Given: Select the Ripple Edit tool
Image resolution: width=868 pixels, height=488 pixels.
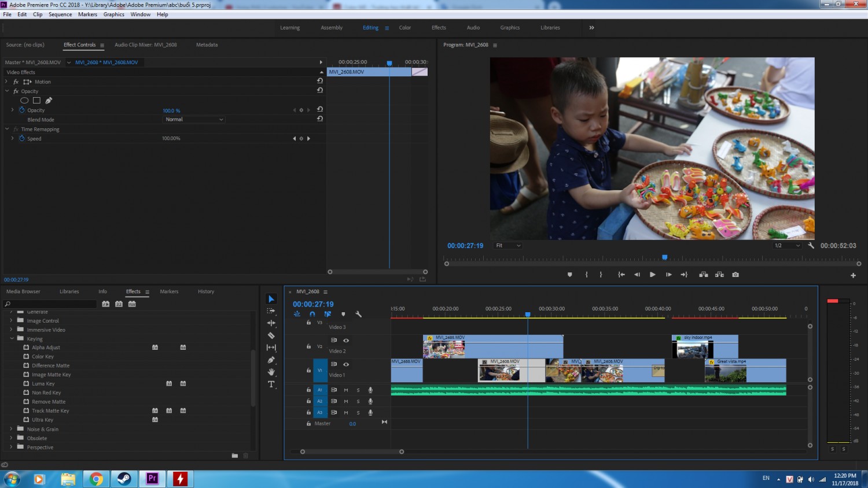Looking at the screenshot, I should (271, 323).
